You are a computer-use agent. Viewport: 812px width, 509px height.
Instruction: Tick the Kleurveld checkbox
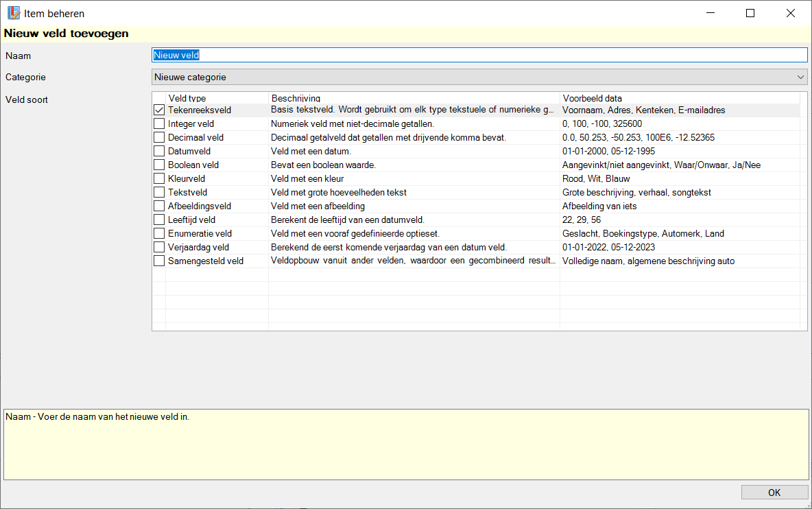point(159,178)
